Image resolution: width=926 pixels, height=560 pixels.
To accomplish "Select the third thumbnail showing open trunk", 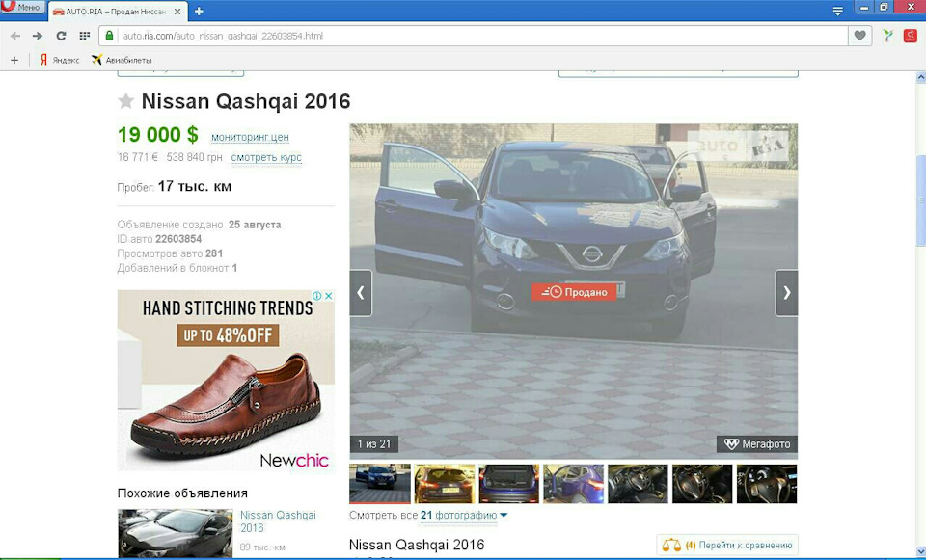I will point(509,484).
